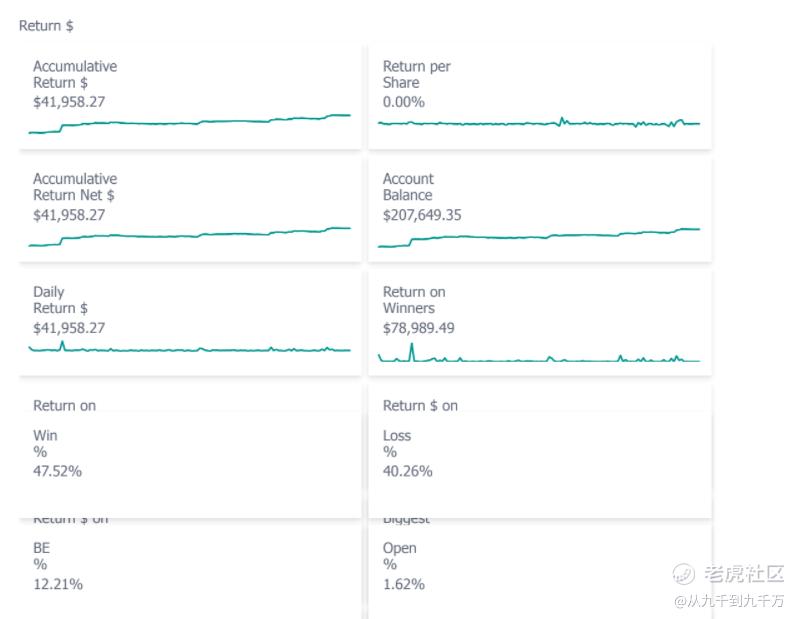Click the Open % value 1.62%
799x619 pixels.
(404, 584)
